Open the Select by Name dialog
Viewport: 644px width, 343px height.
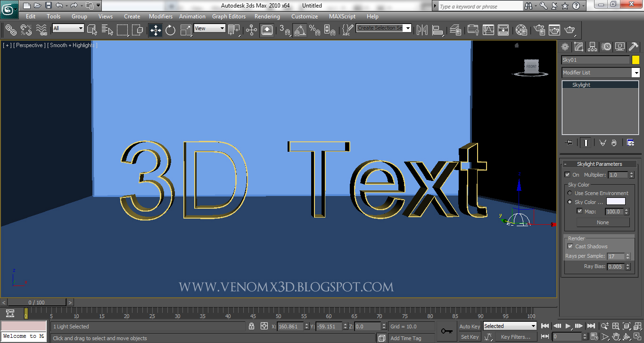click(x=107, y=30)
